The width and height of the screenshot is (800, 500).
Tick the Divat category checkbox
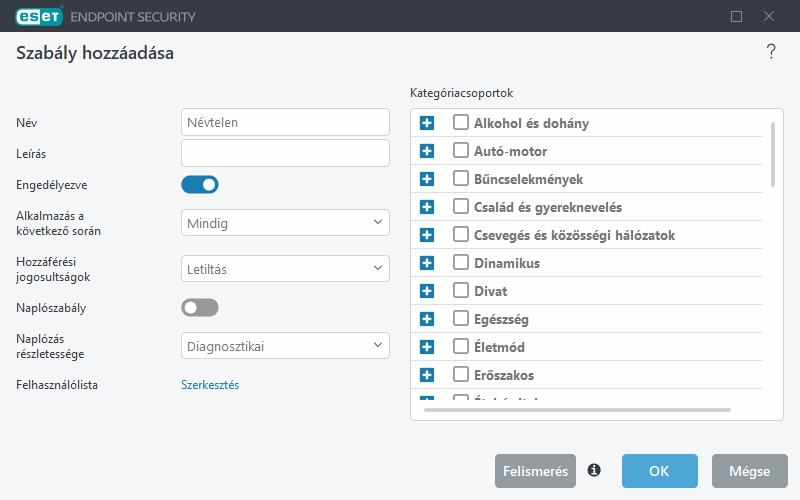click(461, 290)
